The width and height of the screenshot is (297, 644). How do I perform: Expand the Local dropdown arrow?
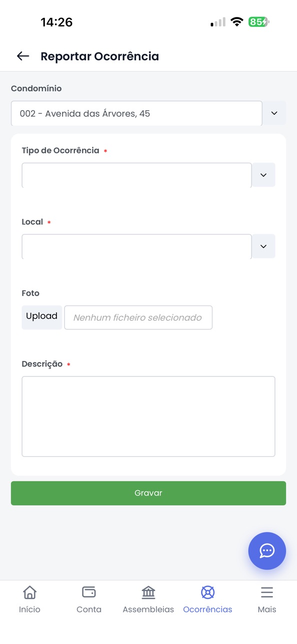click(x=263, y=246)
